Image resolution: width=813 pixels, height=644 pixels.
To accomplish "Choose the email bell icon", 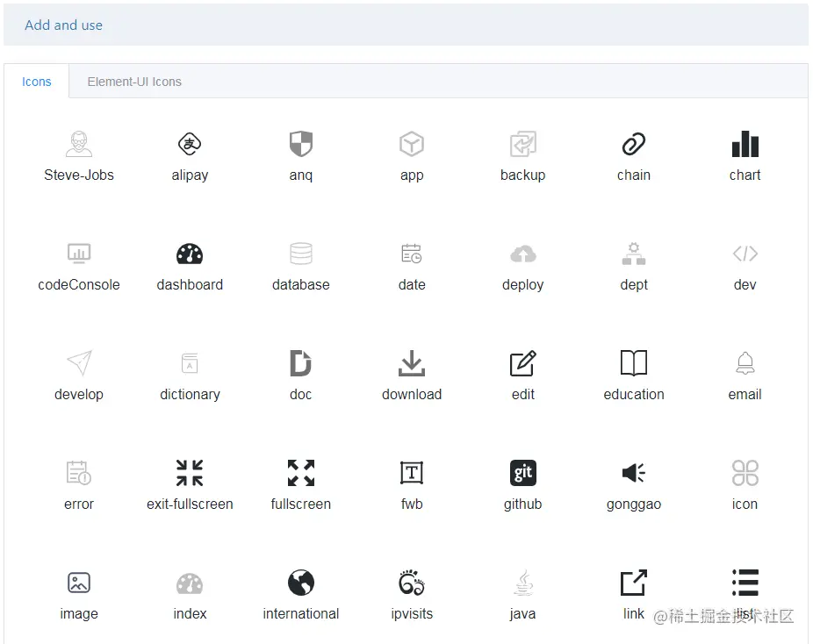I will click(745, 363).
